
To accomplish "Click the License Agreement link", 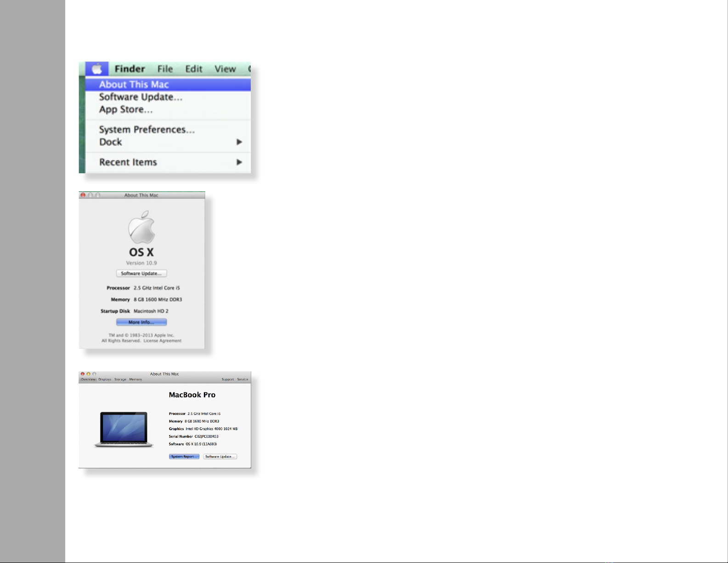I will [162, 341].
